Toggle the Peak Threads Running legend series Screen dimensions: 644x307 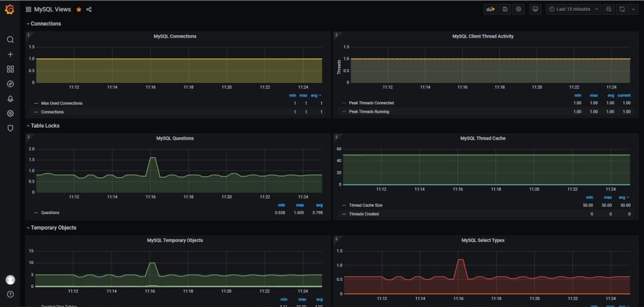(x=369, y=111)
